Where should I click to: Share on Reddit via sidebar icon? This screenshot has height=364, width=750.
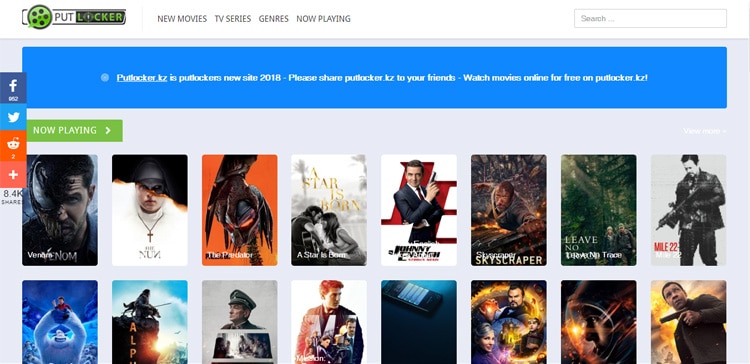[13, 146]
